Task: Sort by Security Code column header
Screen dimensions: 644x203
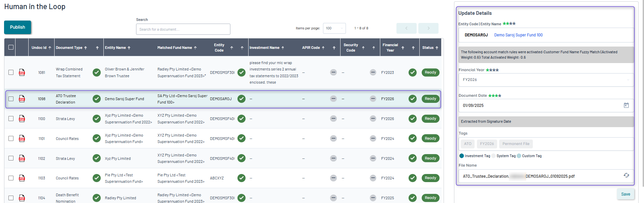Action: (x=351, y=48)
